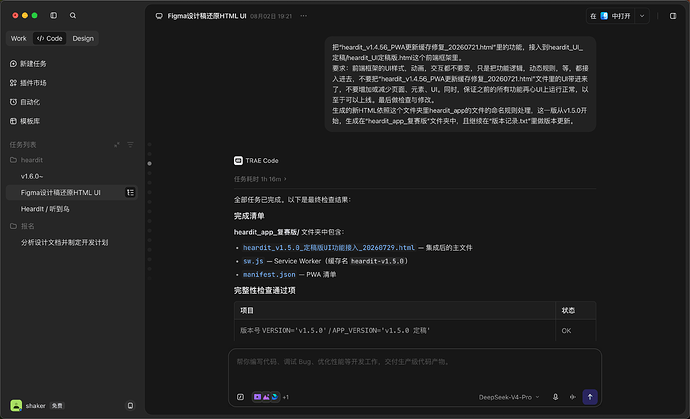Expand the 任务耗时 1h 16m details

260,179
